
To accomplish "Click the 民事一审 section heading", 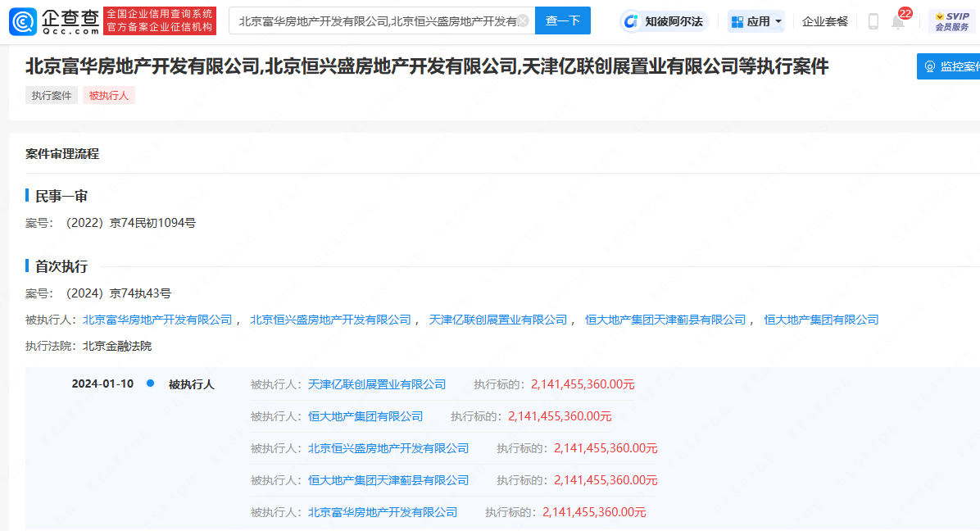I will click(x=61, y=196).
